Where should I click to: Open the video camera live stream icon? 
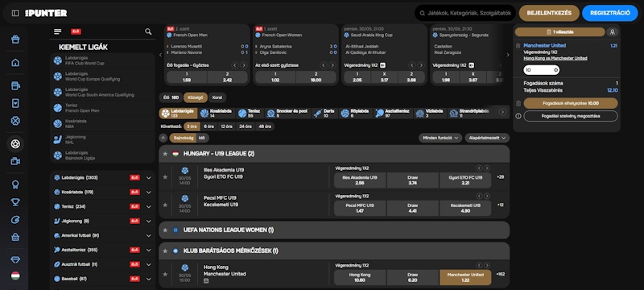[15, 161]
